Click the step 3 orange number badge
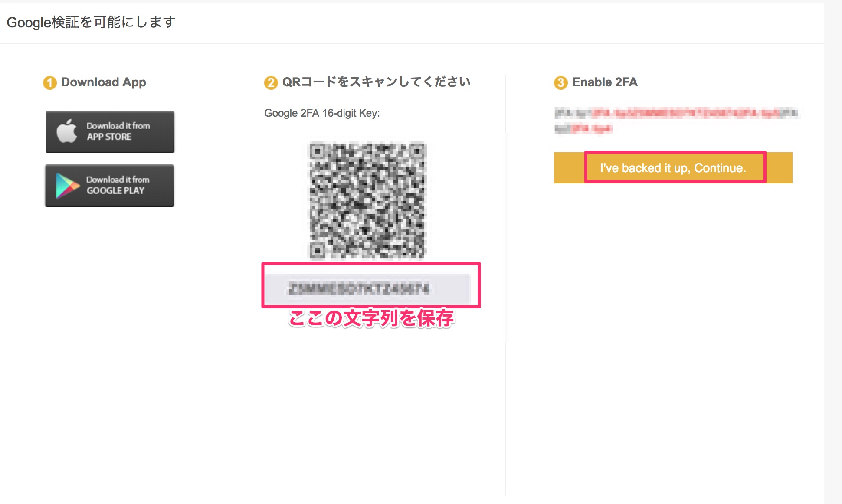This screenshot has width=842, height=504. coord(560,82)
